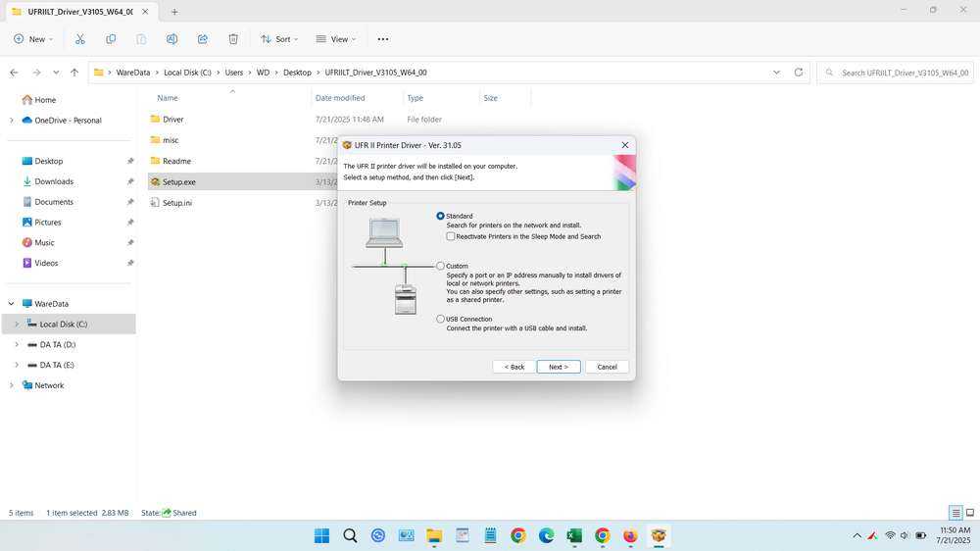The width and height of the screenshot is (980, 551).
Task: Open volume speaker tray icon
Action: 905,535
